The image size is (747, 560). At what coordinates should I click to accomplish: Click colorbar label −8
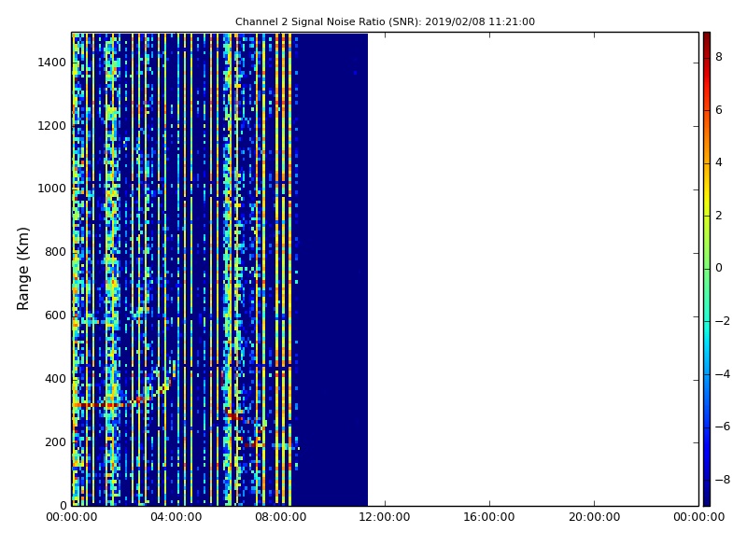click(722, 480)
